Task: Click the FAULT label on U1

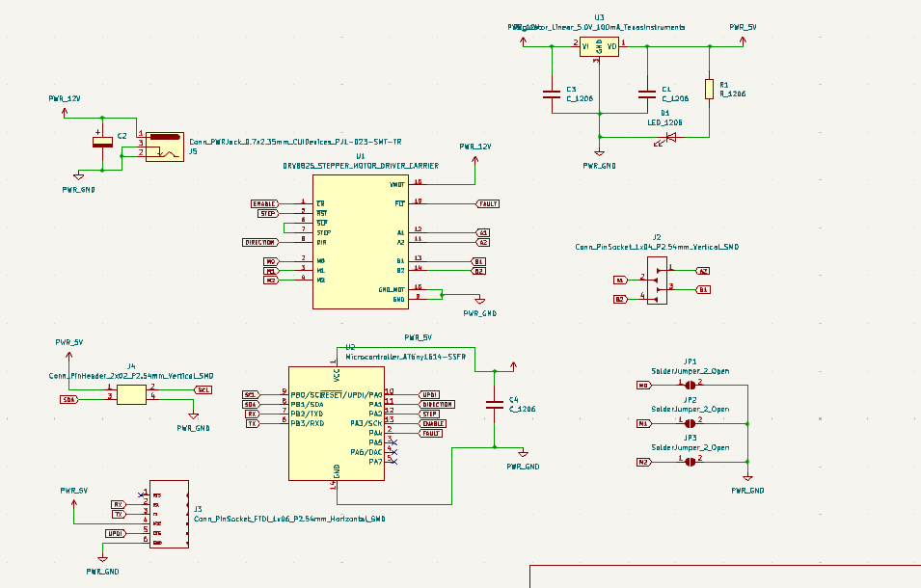Action: (488, 203)
